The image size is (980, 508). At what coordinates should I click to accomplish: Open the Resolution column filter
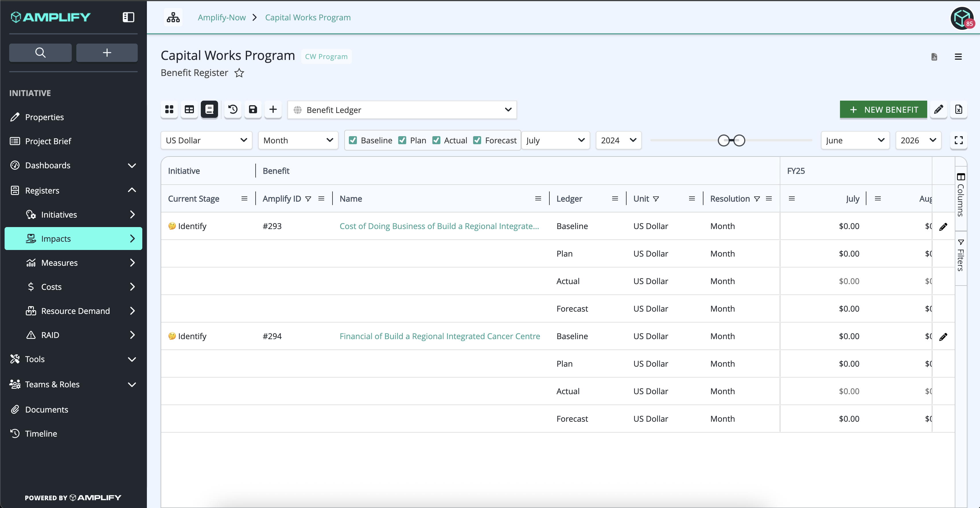pyautogui.click(x=757, y=199)
